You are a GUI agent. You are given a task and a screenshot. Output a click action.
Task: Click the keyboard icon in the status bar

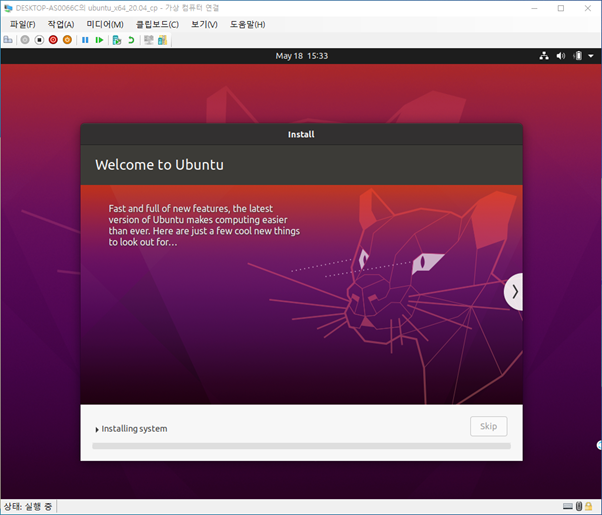[x=568, y=507]
